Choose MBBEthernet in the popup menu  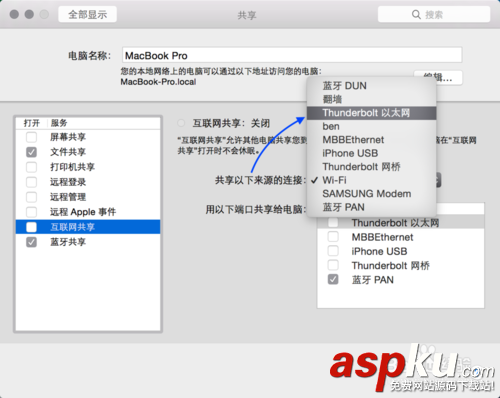pos(371,140)
